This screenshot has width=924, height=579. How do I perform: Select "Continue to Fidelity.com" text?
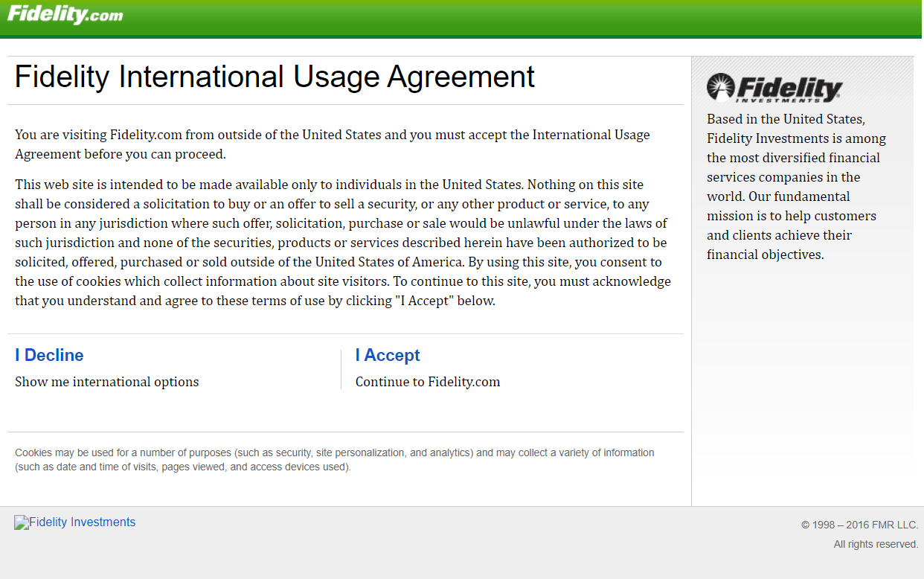(x=428, y=382)
